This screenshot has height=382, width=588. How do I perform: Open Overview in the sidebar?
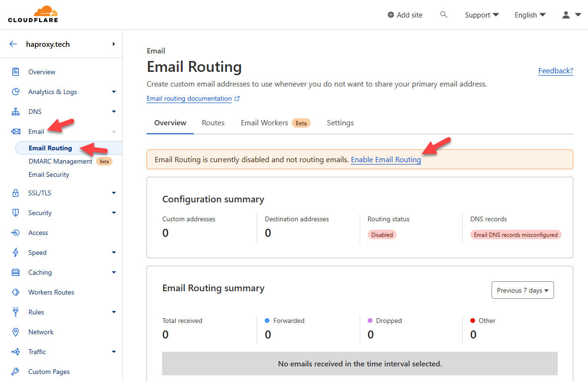point(42,72)
